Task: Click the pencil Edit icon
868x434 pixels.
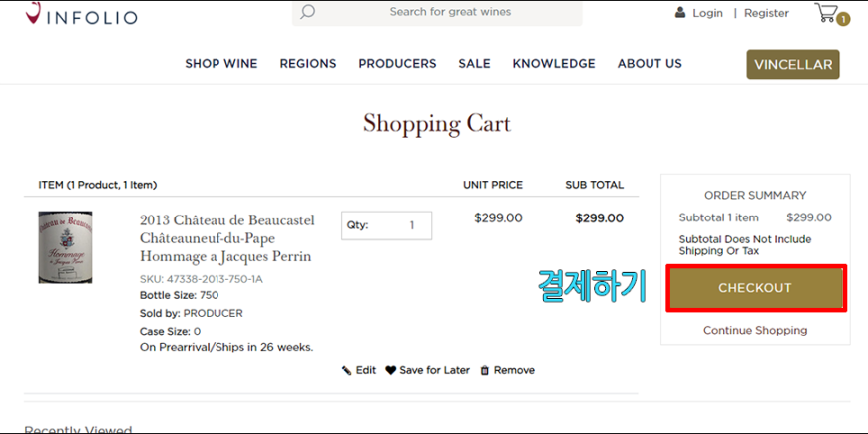Action: coord(347,370)
